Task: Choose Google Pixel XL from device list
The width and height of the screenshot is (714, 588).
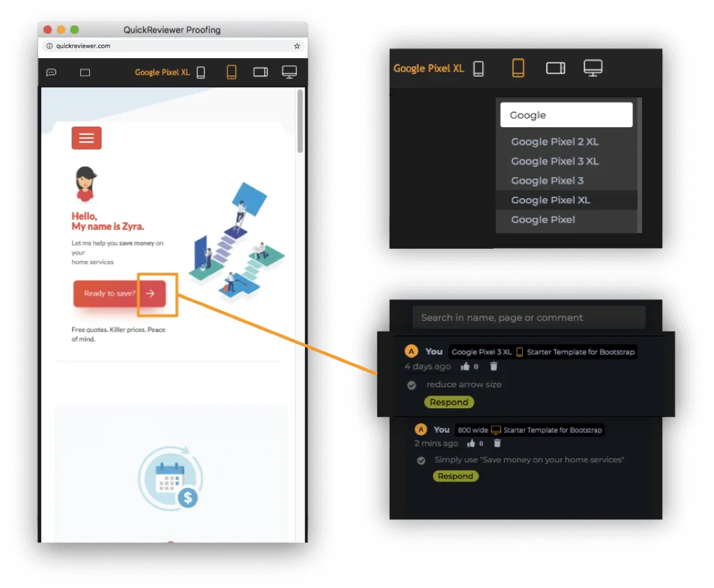Action: click(x=567, y=200)
